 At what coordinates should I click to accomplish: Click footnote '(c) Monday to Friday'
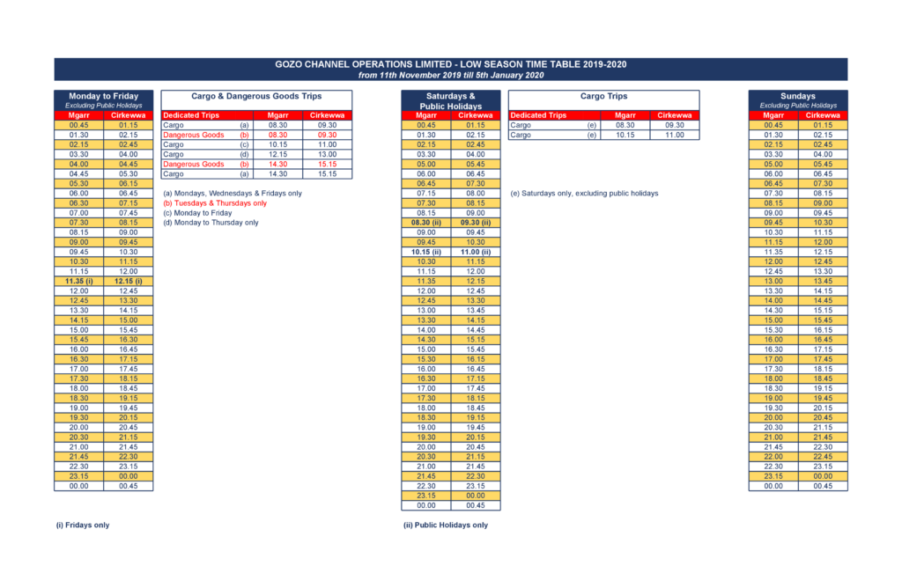pos(197,213)
